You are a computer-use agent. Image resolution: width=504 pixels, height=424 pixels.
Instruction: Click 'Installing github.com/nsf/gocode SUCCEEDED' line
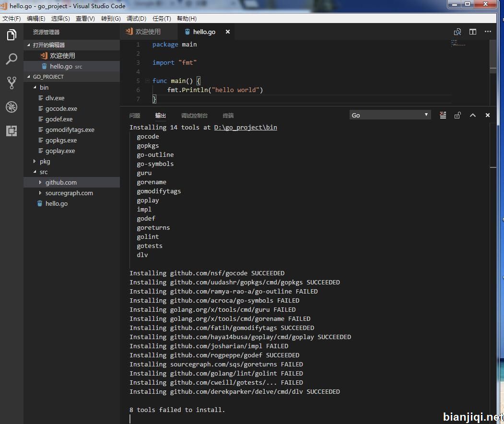coord(207,273)
